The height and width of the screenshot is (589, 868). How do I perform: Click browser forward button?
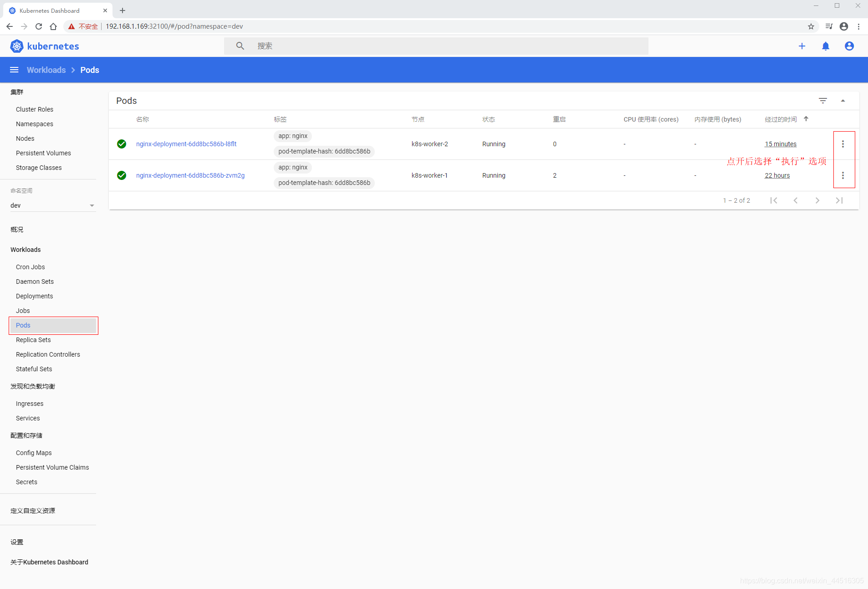(24, 26)
